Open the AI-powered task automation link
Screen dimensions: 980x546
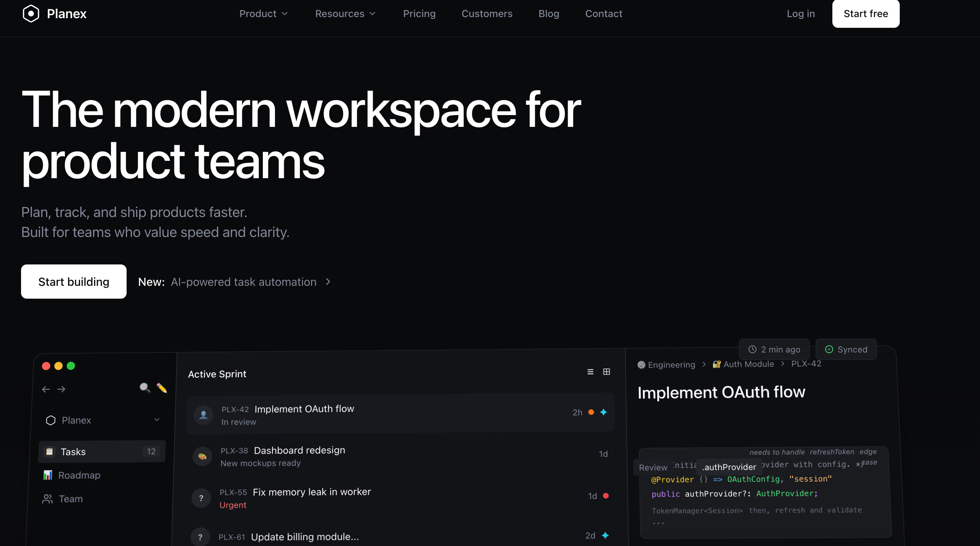[244, 282]
